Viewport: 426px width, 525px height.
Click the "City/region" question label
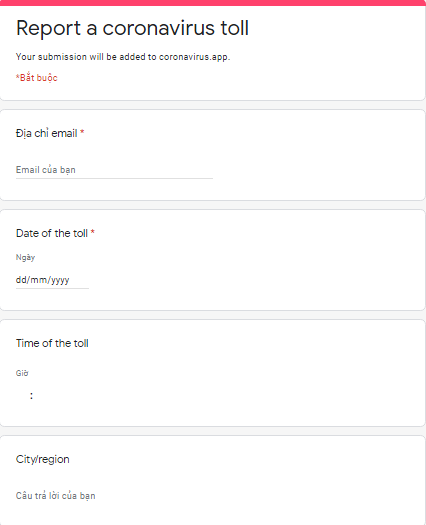click(x=43, y=459)
